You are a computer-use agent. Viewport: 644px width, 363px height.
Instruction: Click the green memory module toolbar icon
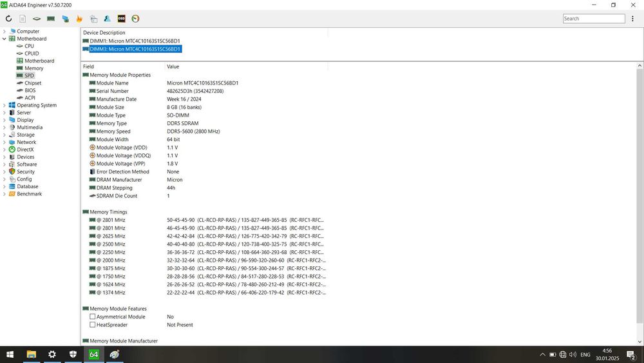click(x=51, y=19)
